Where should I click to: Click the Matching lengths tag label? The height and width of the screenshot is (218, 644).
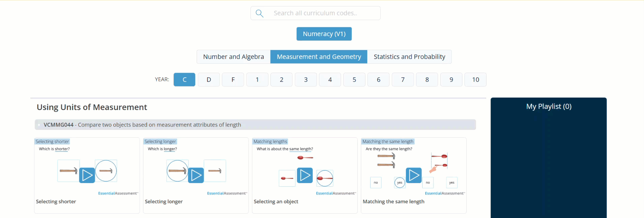[270, 142]
